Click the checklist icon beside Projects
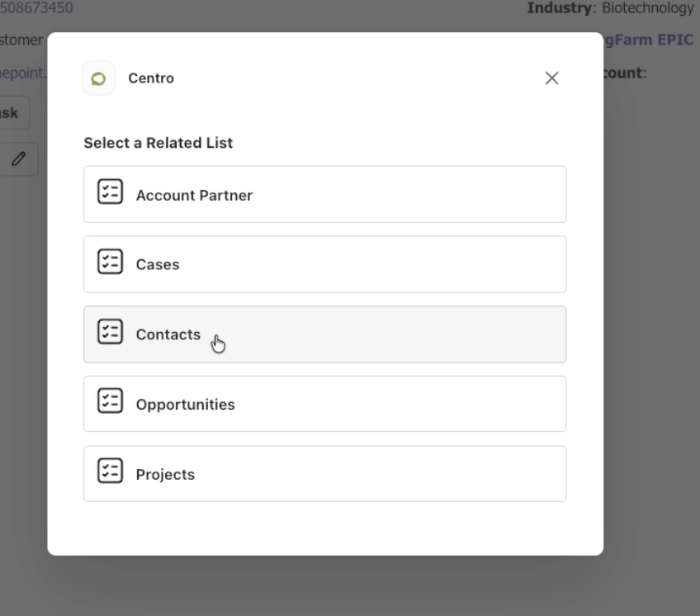Screen dimensions: 700x616 tap(111, 471)
